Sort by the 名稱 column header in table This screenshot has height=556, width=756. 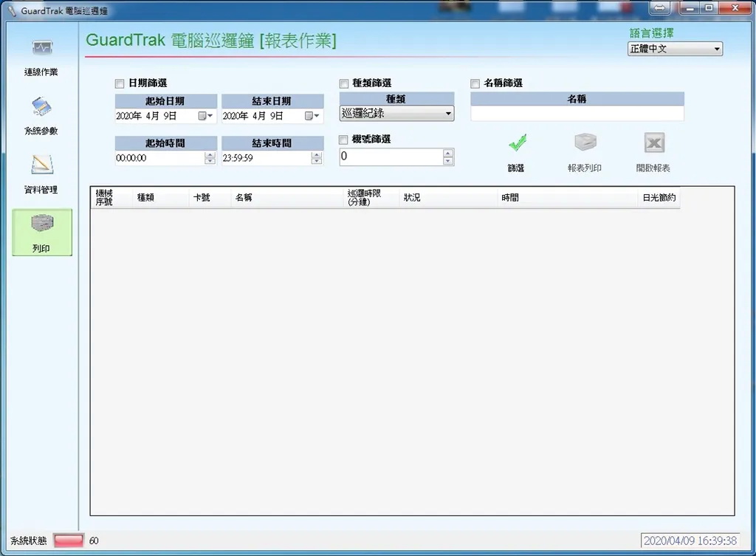(x=287, y=198)
